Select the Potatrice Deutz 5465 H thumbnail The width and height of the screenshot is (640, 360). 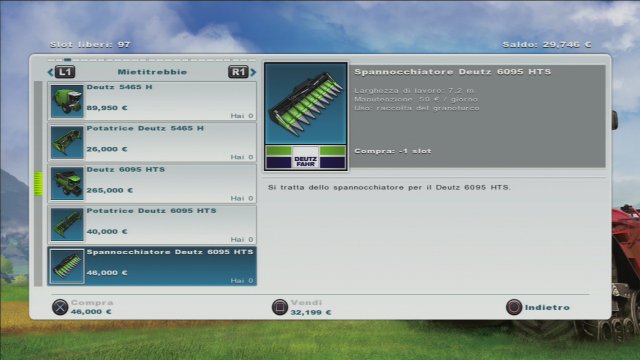67,142
